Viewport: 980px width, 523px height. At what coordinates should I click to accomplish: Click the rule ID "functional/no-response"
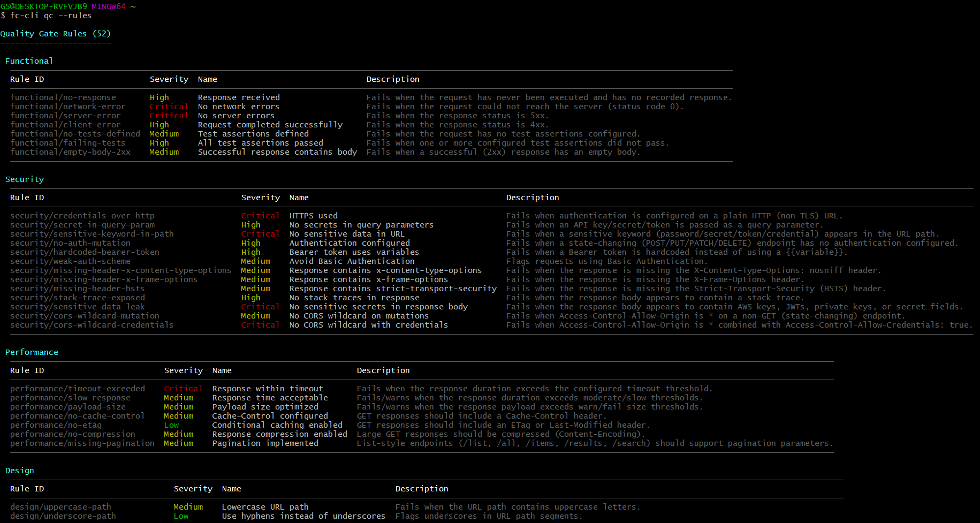[63, 97]
